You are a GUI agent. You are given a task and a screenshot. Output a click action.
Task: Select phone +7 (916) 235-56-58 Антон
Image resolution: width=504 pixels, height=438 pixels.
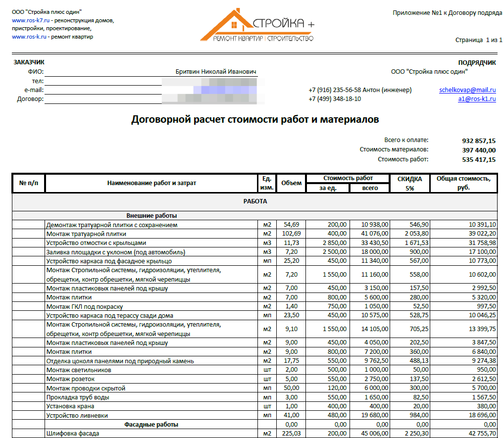coord(360,90)
